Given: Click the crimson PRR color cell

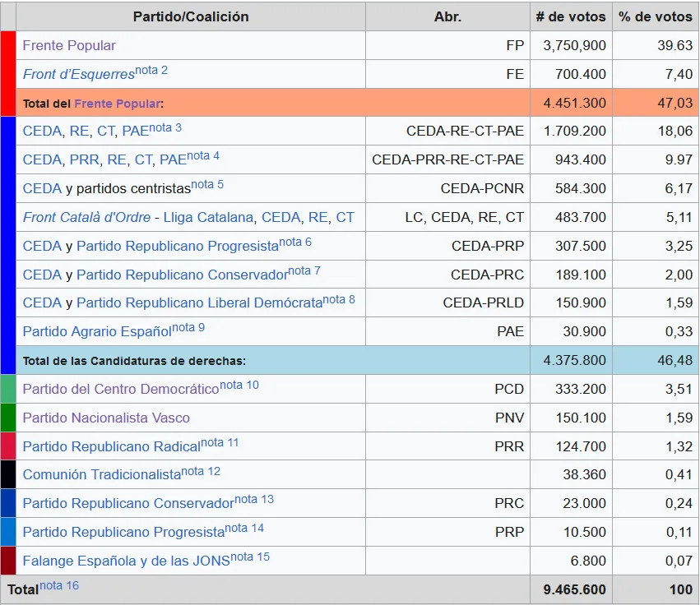Looking at the screenshot, I should [x=8, y=446].
